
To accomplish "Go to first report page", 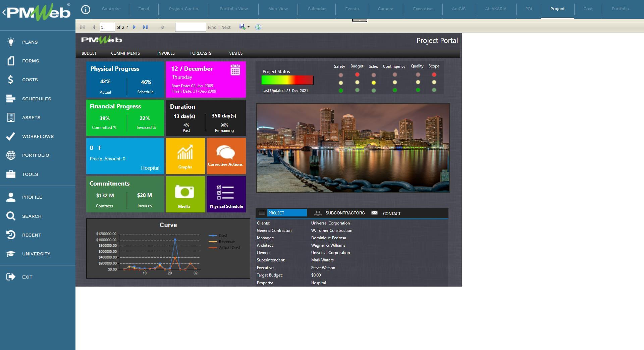I will pos(82,27).
